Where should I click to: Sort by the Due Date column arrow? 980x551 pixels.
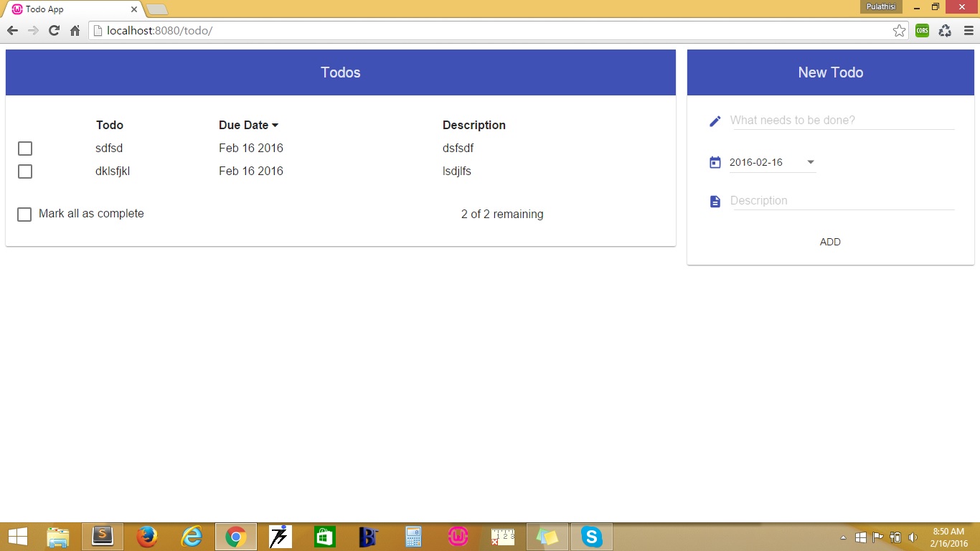tap(275, 126)
